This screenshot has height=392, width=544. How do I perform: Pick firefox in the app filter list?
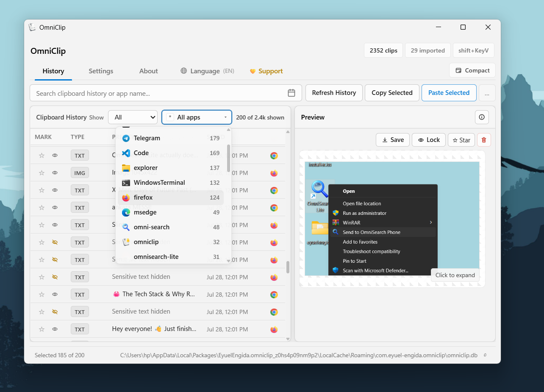(x=171, y=197)
